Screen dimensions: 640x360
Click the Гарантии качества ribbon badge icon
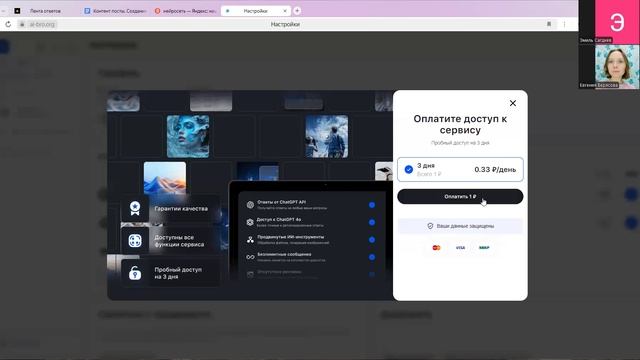coord(135,208)
